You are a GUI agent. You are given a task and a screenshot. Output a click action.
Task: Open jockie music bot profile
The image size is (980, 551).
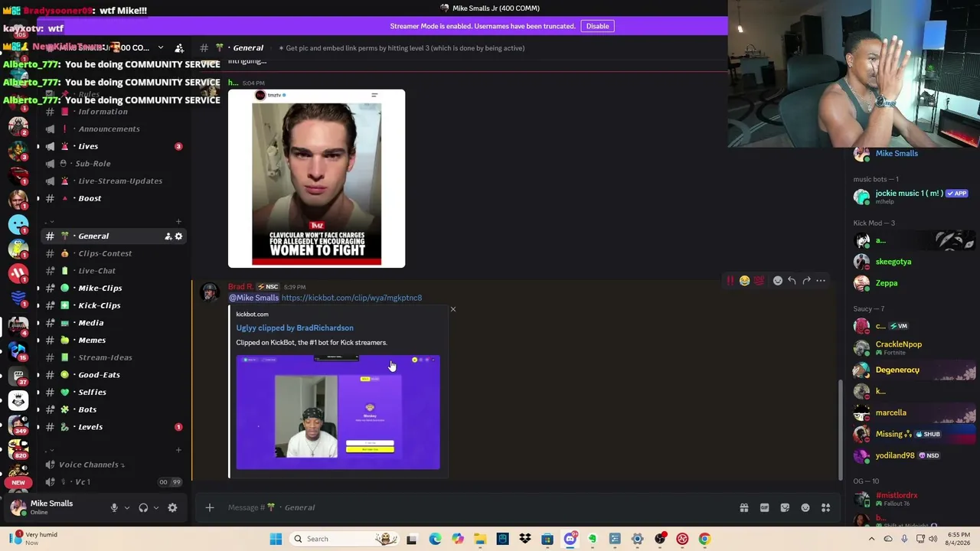pos(911,197)
